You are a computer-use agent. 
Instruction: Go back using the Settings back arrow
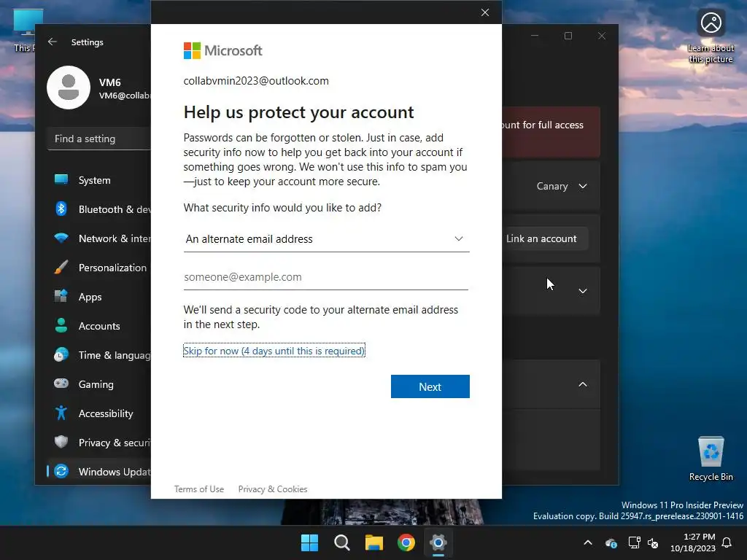pos(53,42)
